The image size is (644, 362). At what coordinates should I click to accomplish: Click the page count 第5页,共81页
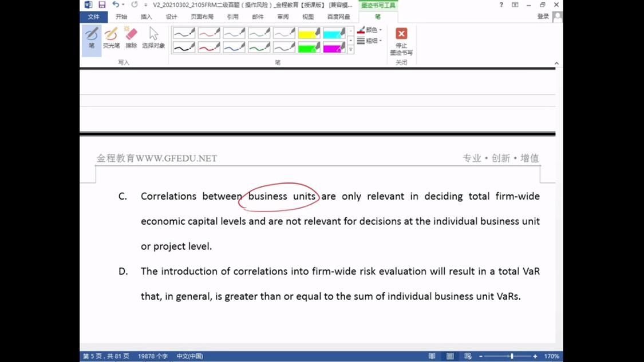106,356
